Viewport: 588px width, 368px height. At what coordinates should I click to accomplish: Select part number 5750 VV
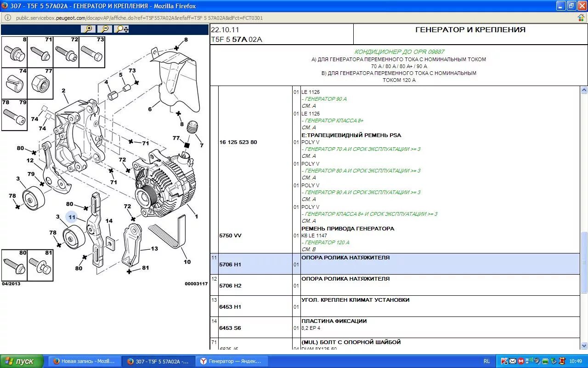pos(230,236)
